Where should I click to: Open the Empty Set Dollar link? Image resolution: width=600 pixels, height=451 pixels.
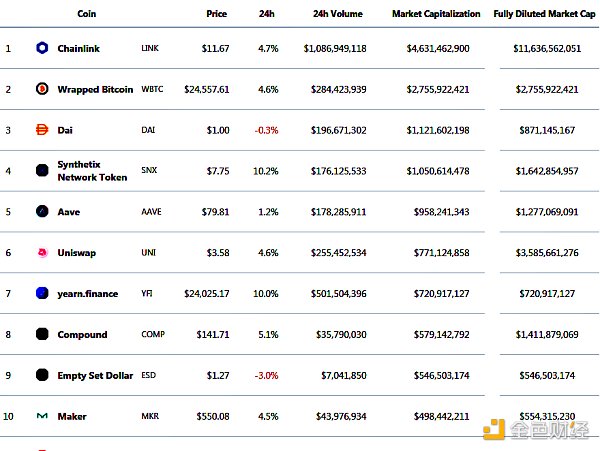[95, 375]
